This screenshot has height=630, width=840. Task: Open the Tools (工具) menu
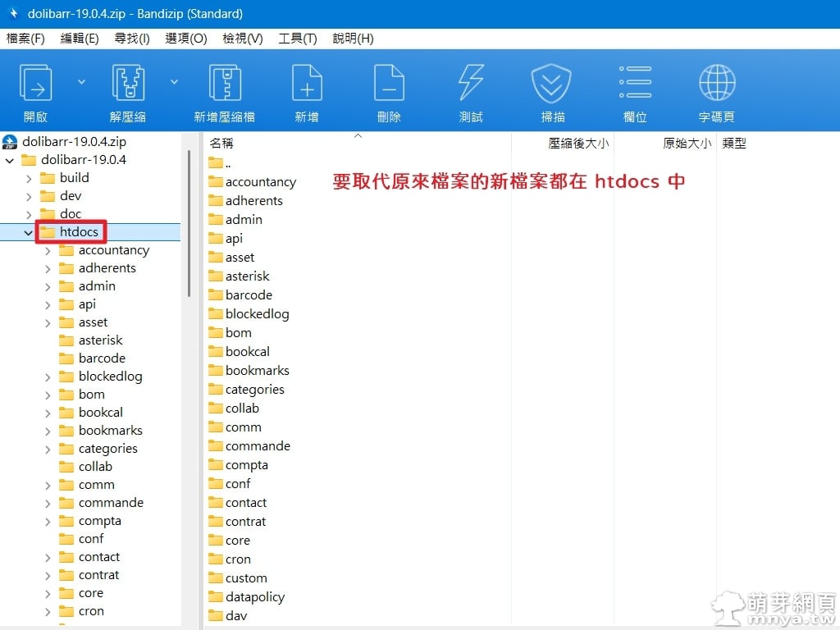(297, 39)
